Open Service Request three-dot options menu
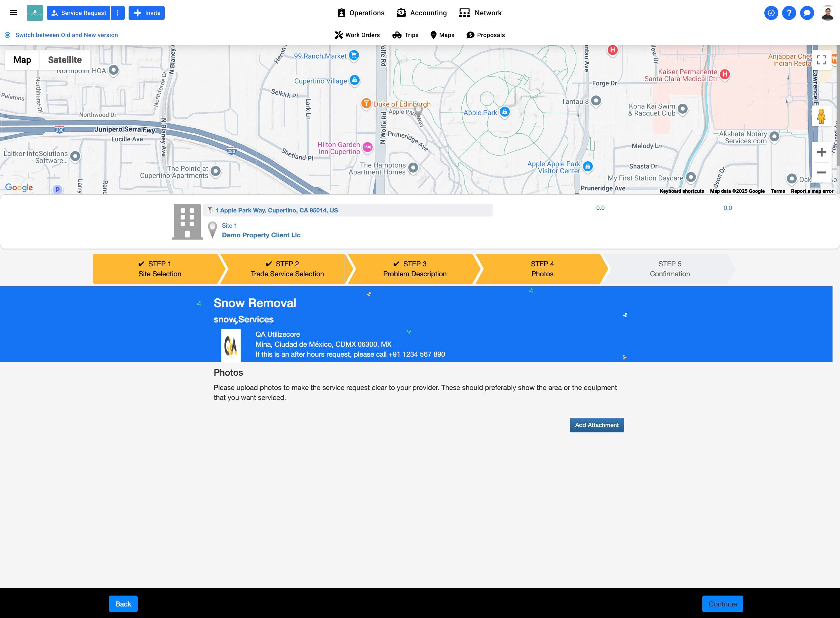The image size is (840, 618). coord(118,13)
